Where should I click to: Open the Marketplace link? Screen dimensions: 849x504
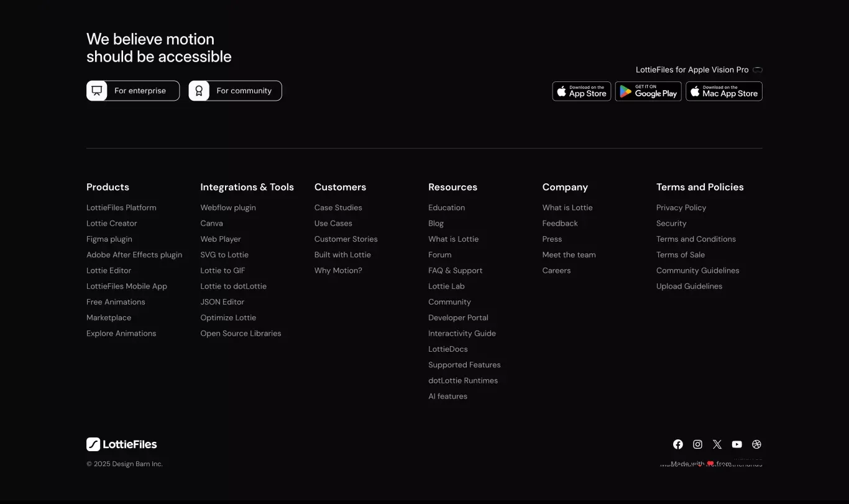tap(109, 318)
